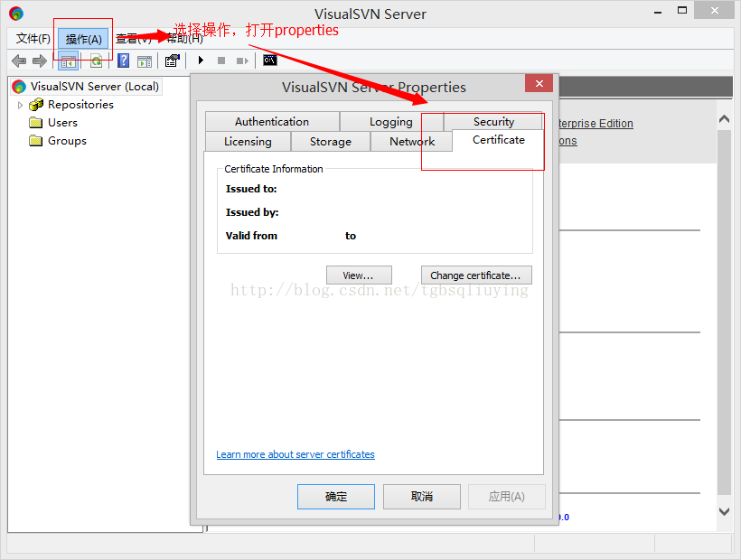Click the Forward arrow toolbar icon
Screen dimensions: 741x560
coord(40,61)
